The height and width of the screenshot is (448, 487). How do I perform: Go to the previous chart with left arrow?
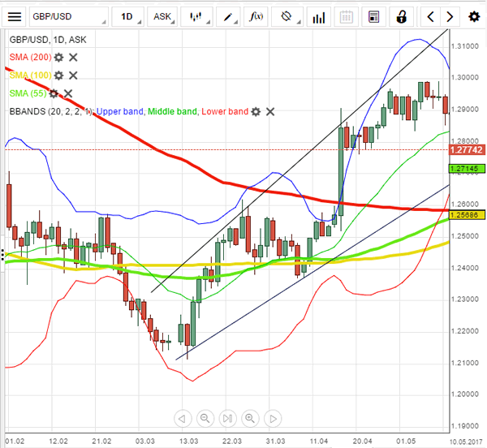[x=430, y=17]
